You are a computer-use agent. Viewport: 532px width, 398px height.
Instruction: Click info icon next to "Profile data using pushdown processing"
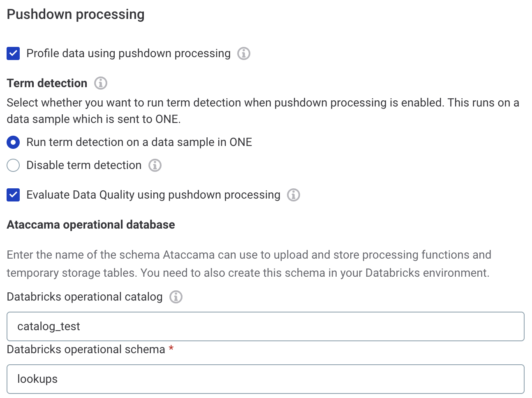coord(243,53)
